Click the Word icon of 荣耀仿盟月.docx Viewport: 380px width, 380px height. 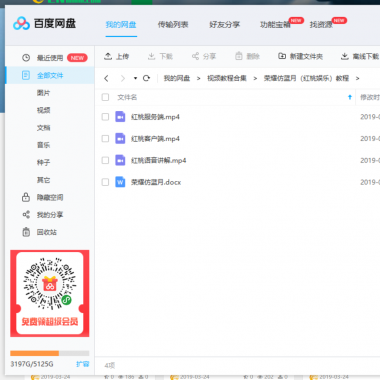(120, 182)
